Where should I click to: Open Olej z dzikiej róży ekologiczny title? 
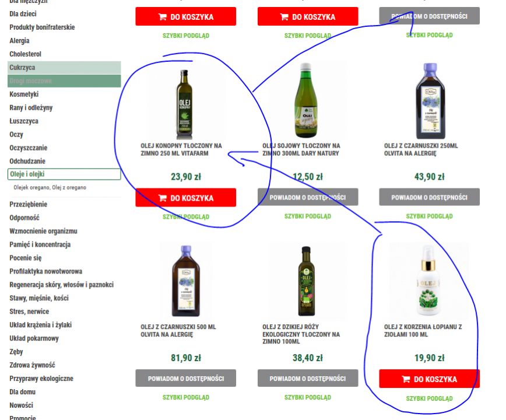pos(301,334)
